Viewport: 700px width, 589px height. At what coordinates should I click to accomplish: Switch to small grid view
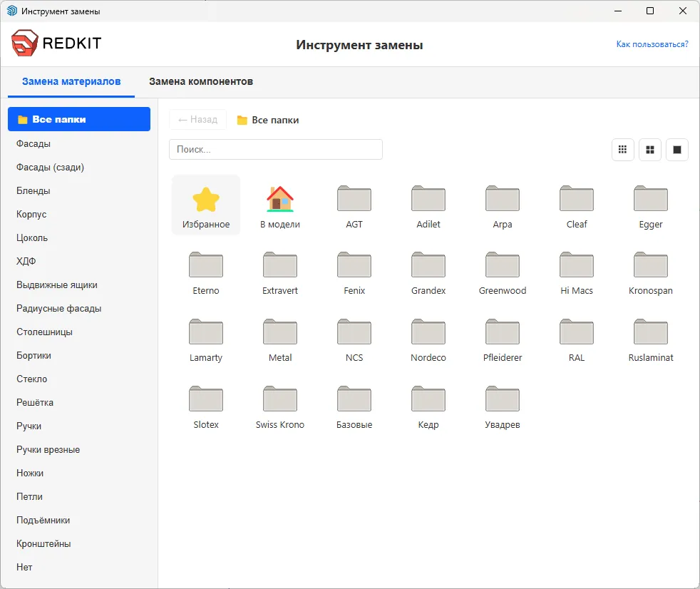click(622, 150)
